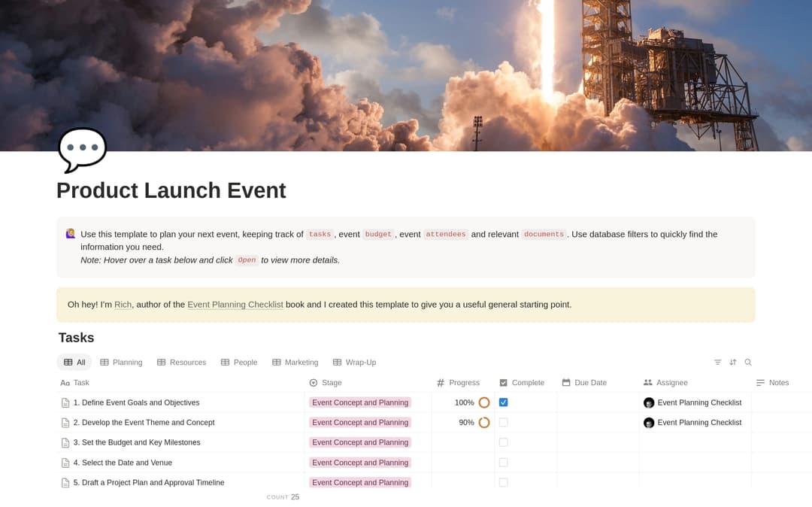Viewport: 812px width, 507px height.
Task: Open task 5. Draft a Project Plan
Action: [149, 482]
